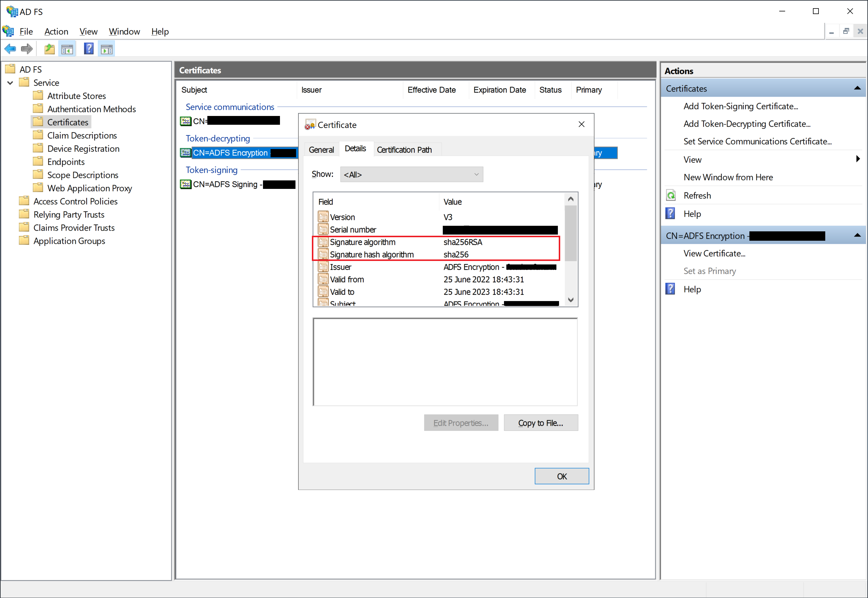Click the ADFS Signing certificate row icon

coord(185,184)
